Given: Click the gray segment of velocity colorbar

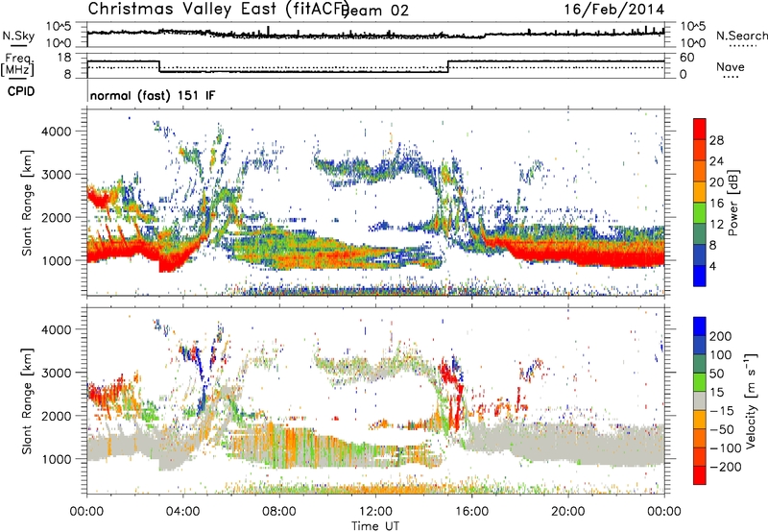Looking at the screenshot, I should 700,400.
